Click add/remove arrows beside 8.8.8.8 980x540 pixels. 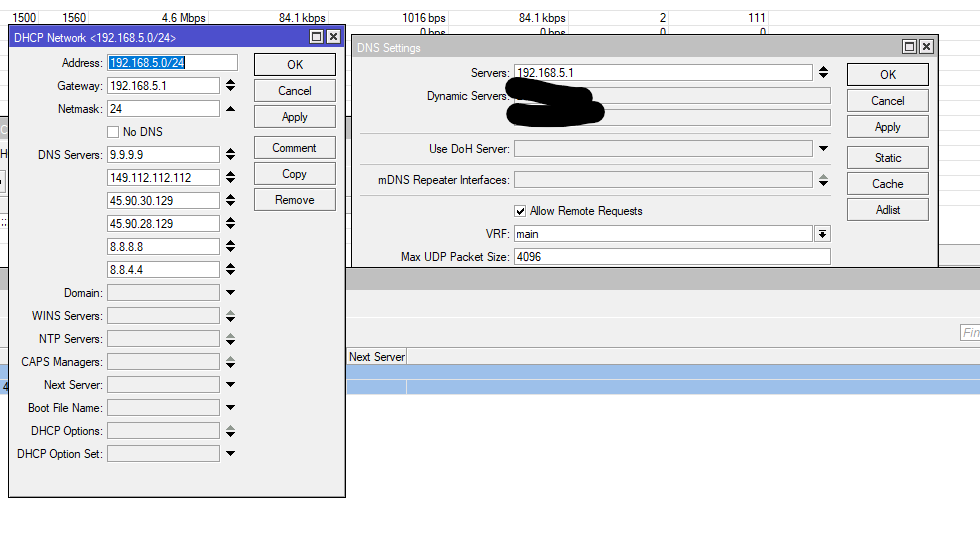coord(231,246)
